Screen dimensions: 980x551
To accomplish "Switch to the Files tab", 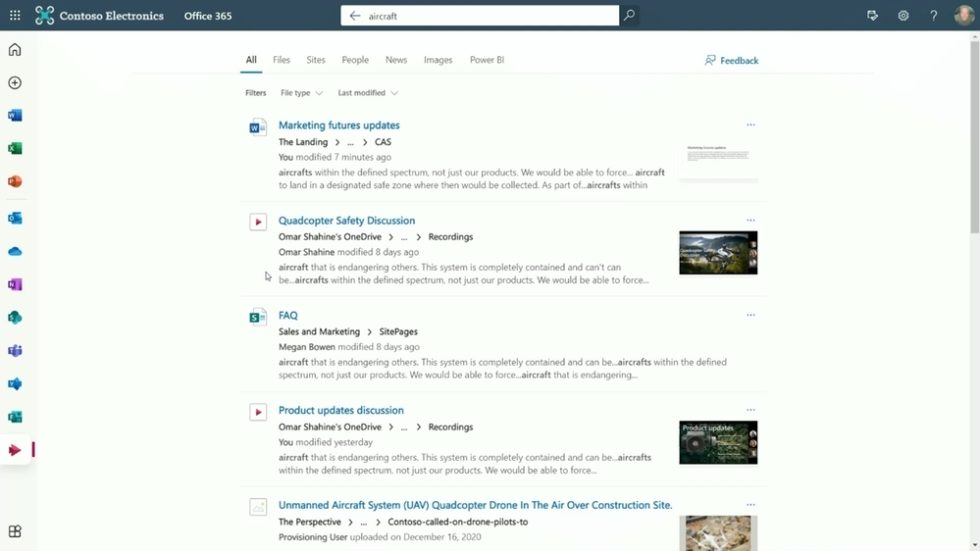I will point(282,60).
